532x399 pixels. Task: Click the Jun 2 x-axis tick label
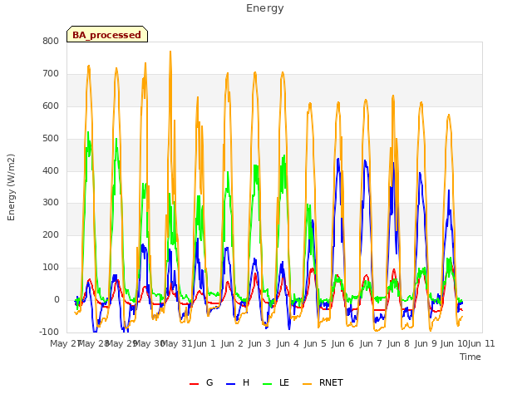click(x=232, y=343)
